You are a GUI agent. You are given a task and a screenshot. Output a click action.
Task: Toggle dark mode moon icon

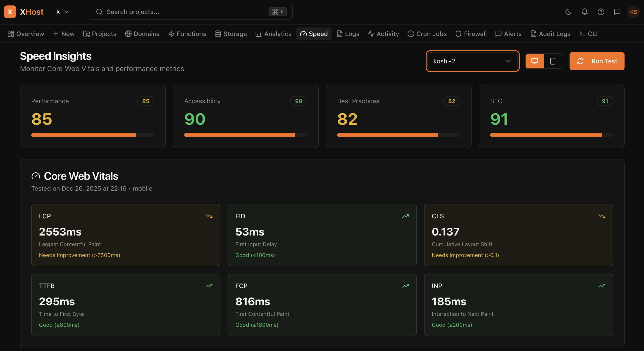pos(568,12)
